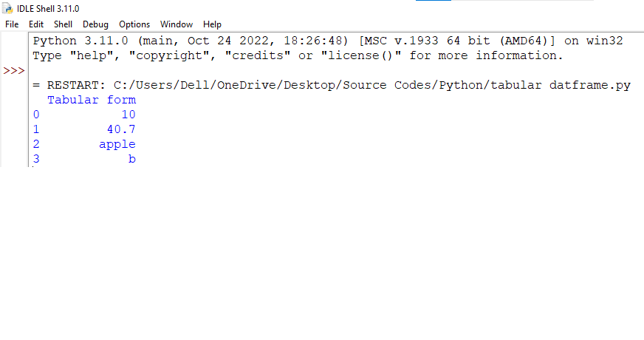644x340 pixels.
Task: Click the IDLE Python icon in title bar
Action: click(7, 9)
